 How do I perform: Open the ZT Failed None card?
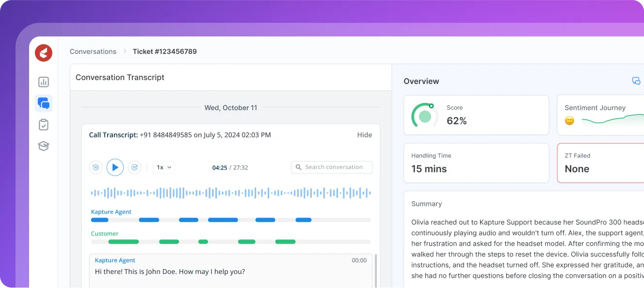click(600, 163)
